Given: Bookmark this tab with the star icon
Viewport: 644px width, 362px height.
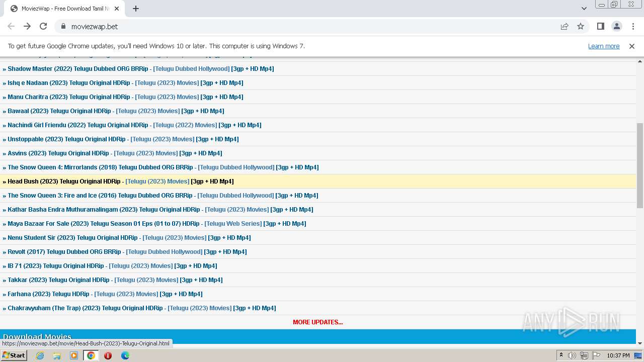Looking at the screenshot, I should pyautogui.click(x=581, y=26).
